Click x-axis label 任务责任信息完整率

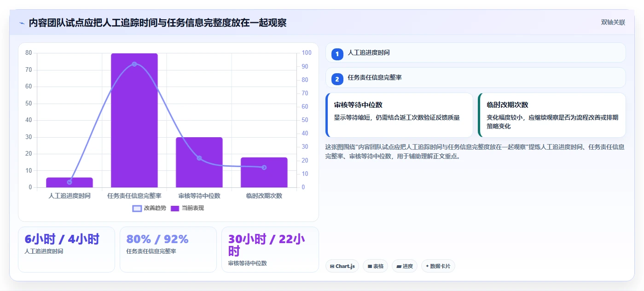point(134,196)
